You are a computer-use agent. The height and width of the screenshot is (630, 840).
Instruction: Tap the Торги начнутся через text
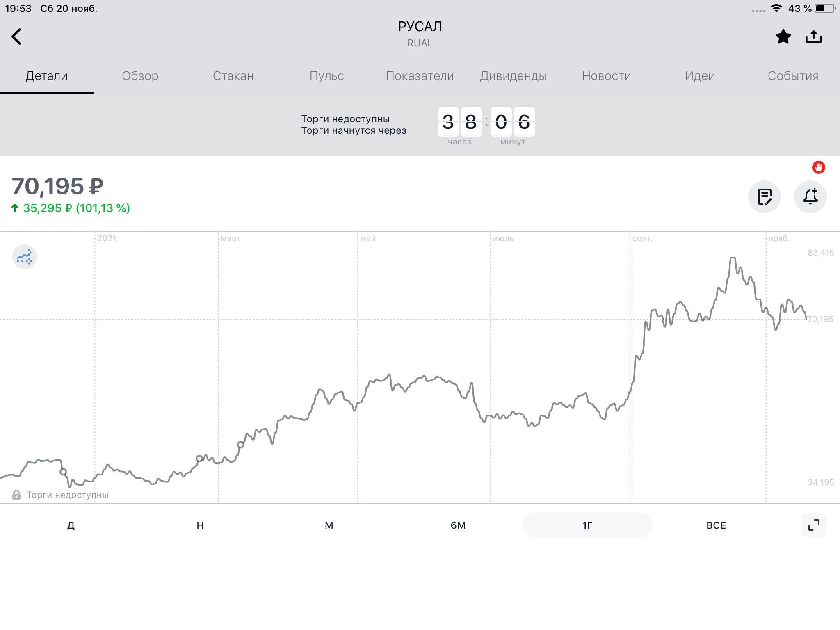[x=354, y=130]
